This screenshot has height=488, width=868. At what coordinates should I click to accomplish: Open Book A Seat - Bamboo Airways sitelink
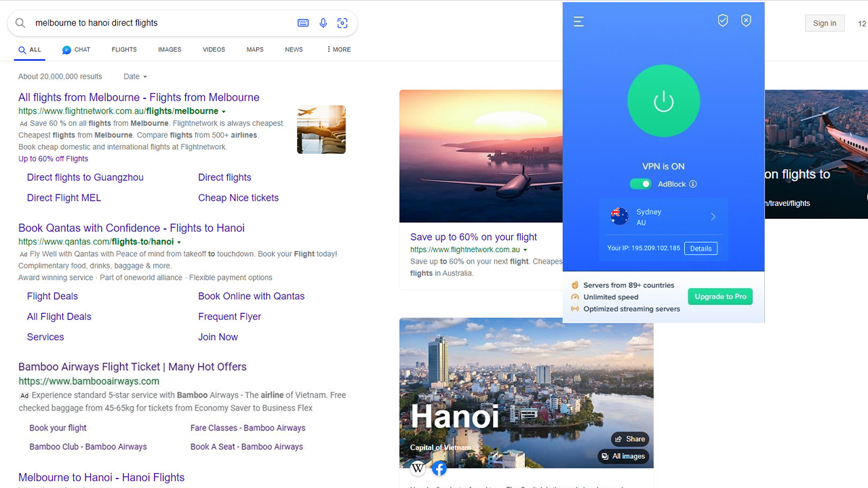pyautogui.click(x=247, y=447)
